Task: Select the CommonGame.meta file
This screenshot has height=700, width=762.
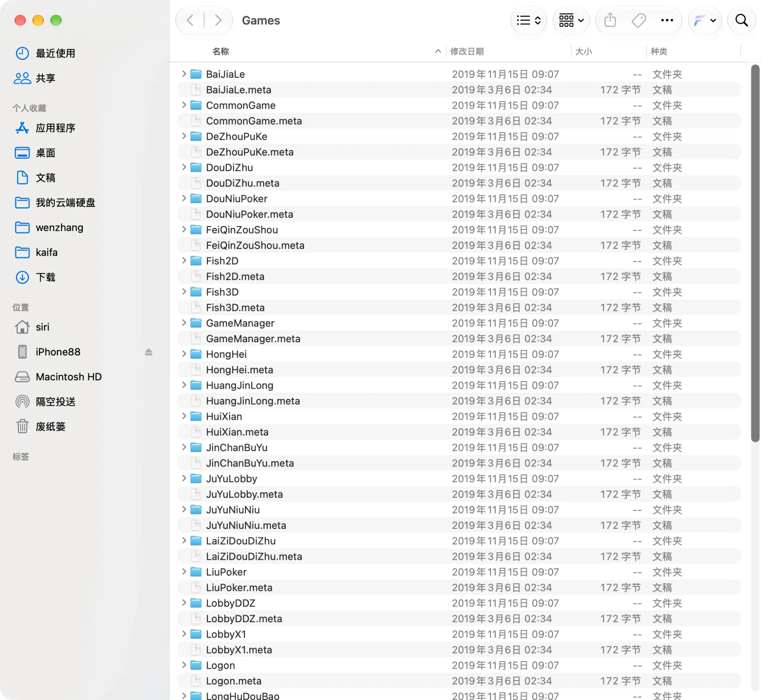Action: (x=459, y=121)
